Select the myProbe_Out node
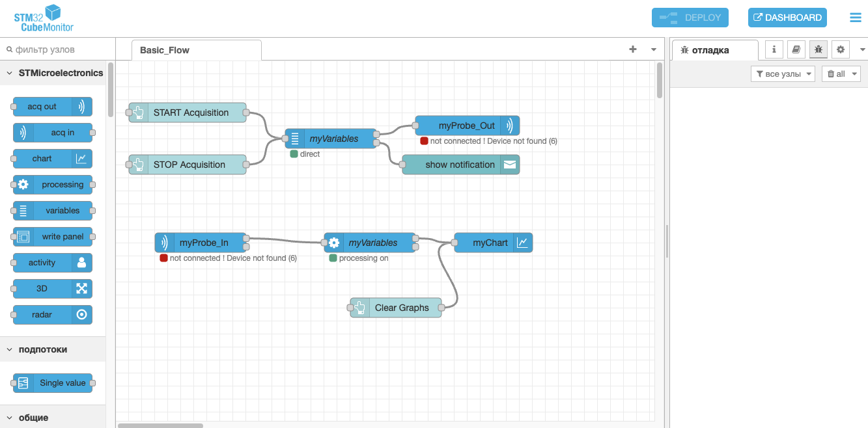This screenshot has height=428, width=868. point(468,126)
